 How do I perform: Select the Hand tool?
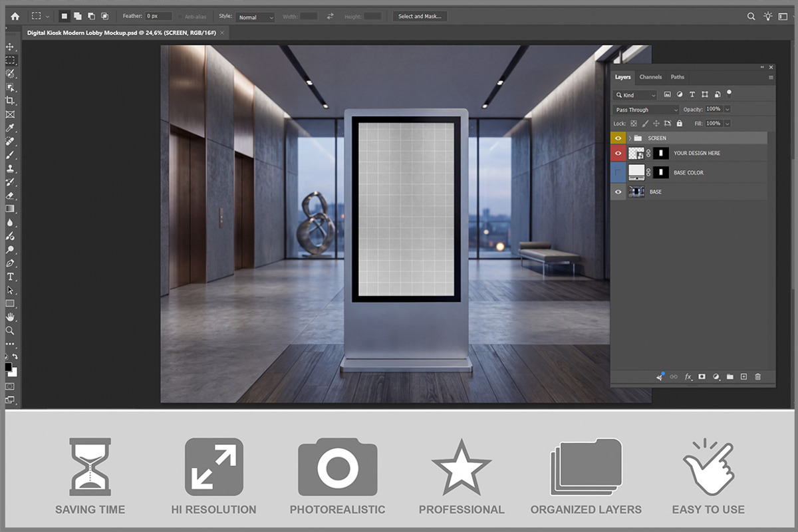[10, 317]
